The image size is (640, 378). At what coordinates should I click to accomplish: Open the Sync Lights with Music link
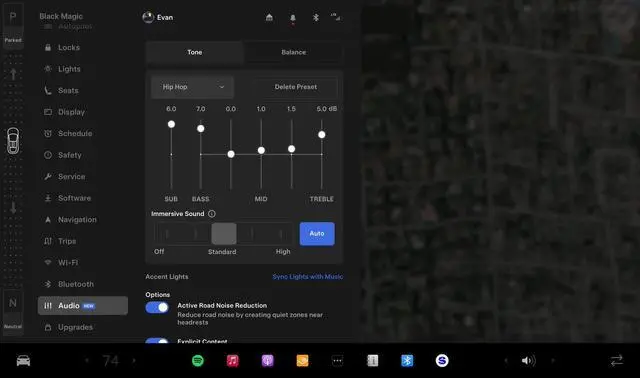click(x=308, y=277)
